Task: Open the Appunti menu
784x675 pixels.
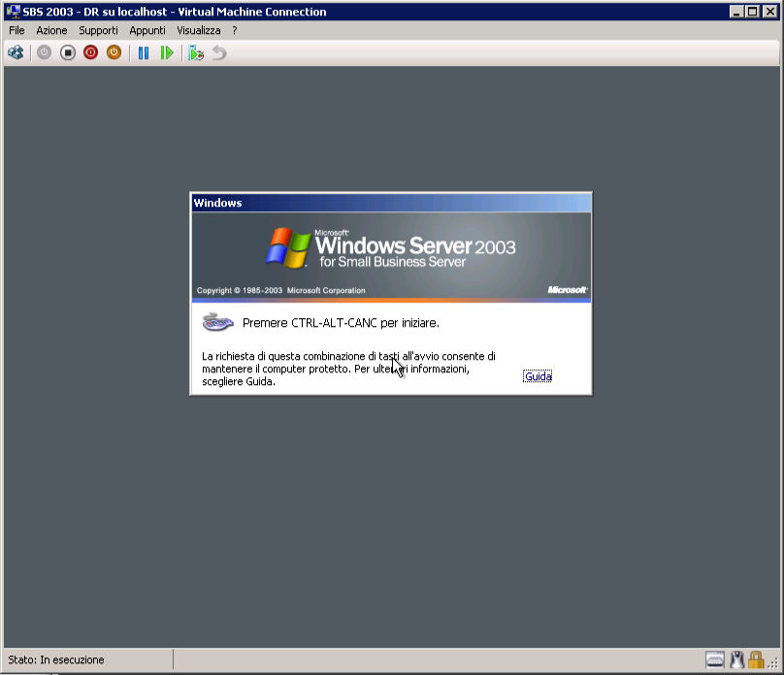Action: point(147,30)
